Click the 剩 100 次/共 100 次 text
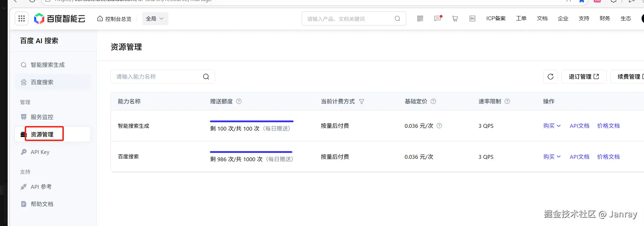644x226 pixels. coord(235,128)
